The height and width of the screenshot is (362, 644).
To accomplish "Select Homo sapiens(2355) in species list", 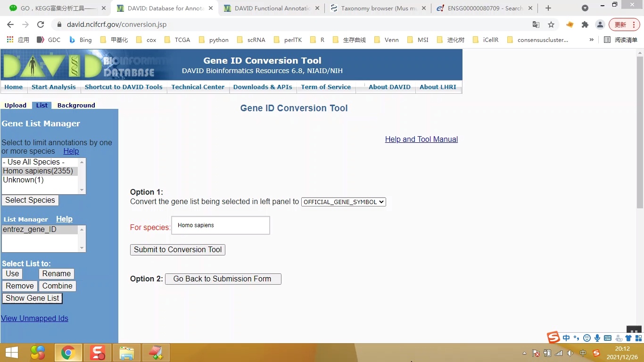I will coord(38,171).
